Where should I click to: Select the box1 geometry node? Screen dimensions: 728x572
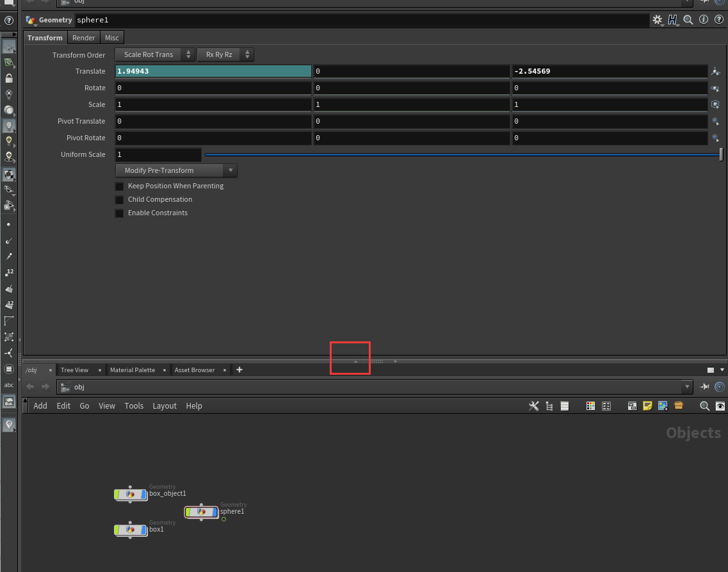[x=131, y=530]
